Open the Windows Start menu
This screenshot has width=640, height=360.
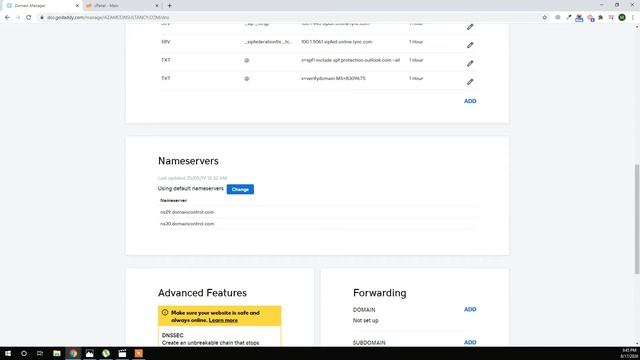click(x=8, y=353)
